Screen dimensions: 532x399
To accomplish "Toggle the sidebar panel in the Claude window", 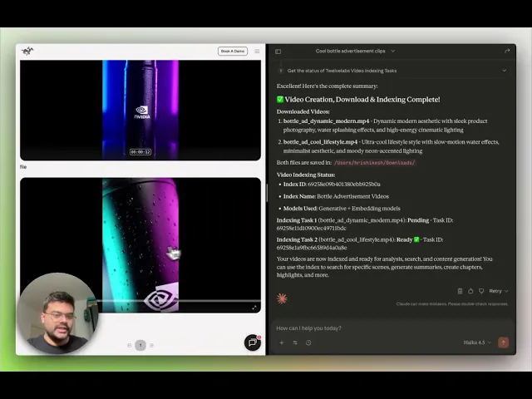I will tap(278, 52).
